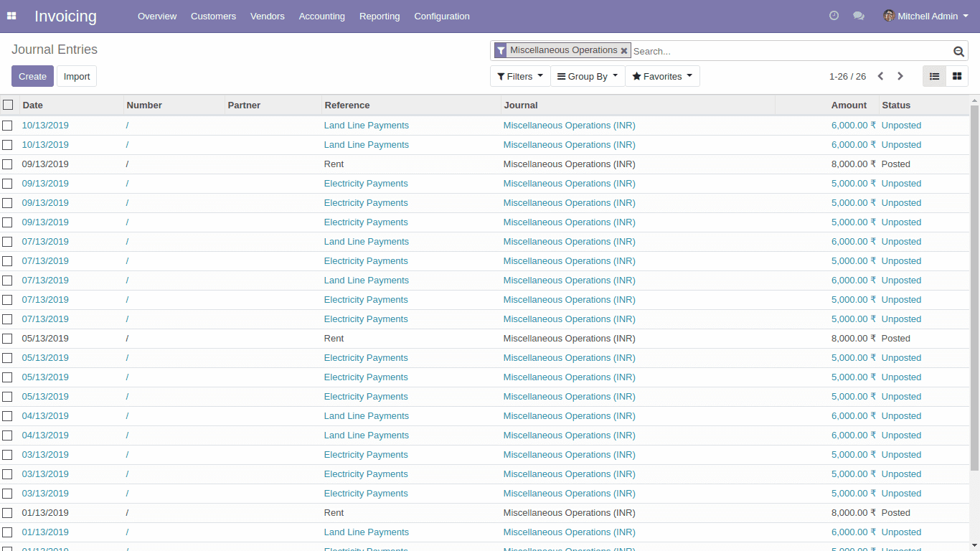Screen dimensions: 980x551
Task: Tick checkbox for first 04/13/2019 row
Action: pos(7,416)
